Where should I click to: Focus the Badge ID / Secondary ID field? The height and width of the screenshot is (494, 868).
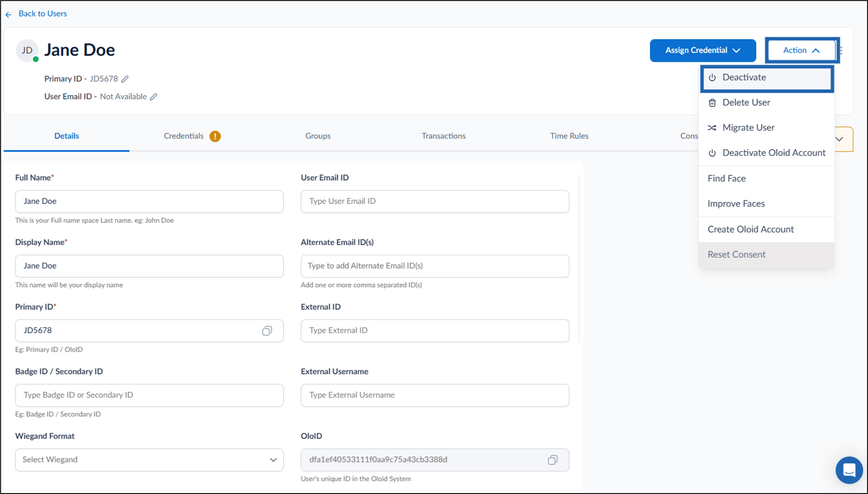(x=149, y=395)
